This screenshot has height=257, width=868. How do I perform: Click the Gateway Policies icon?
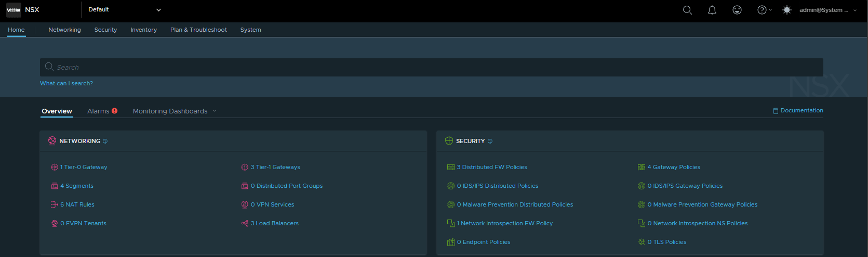[x=642, y=167]
